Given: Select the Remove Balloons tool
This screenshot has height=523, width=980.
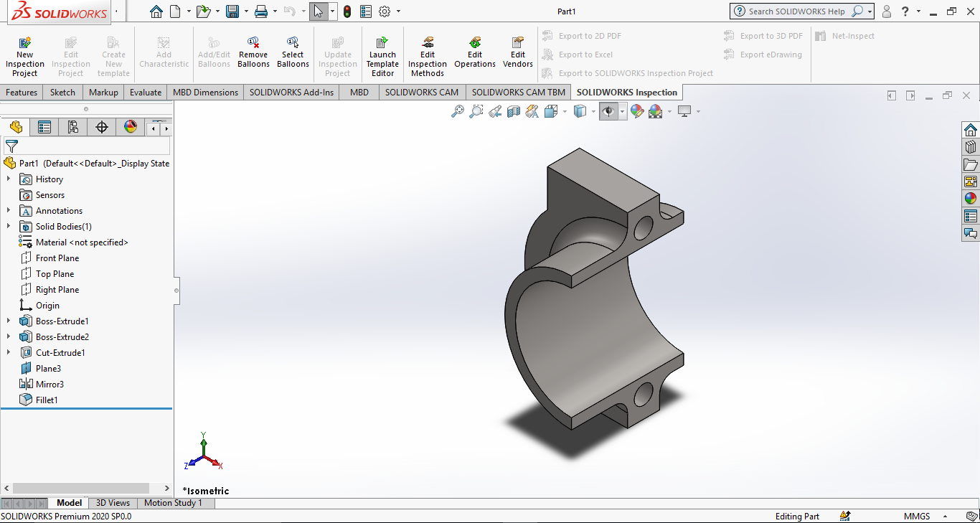Looking at the screenshot, I should tap(253, 43).
